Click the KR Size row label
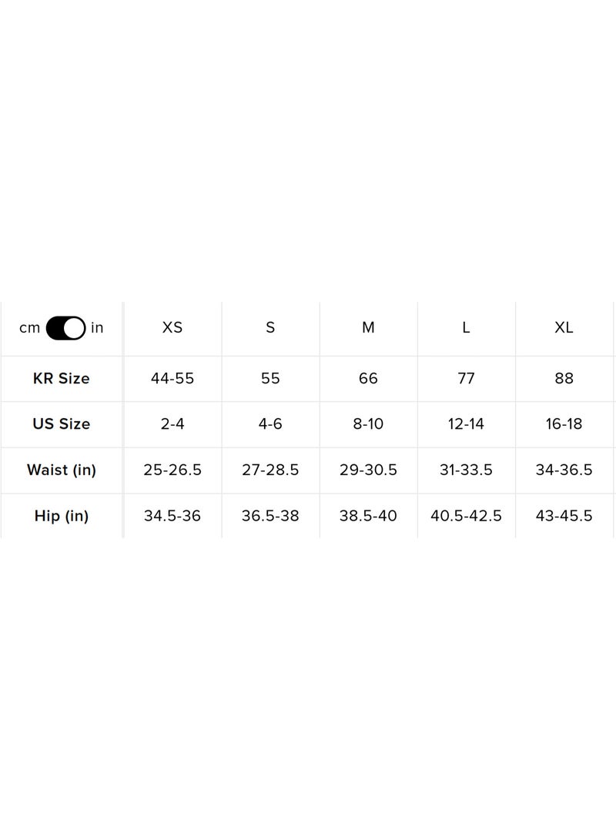Screen dimensions: 616x840 pyautogui.click(x=62, y=378)
